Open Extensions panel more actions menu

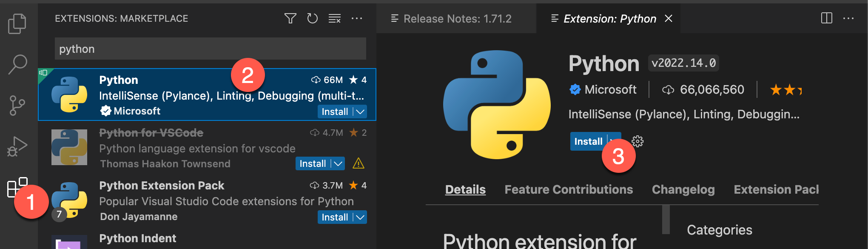coord(357,18)
